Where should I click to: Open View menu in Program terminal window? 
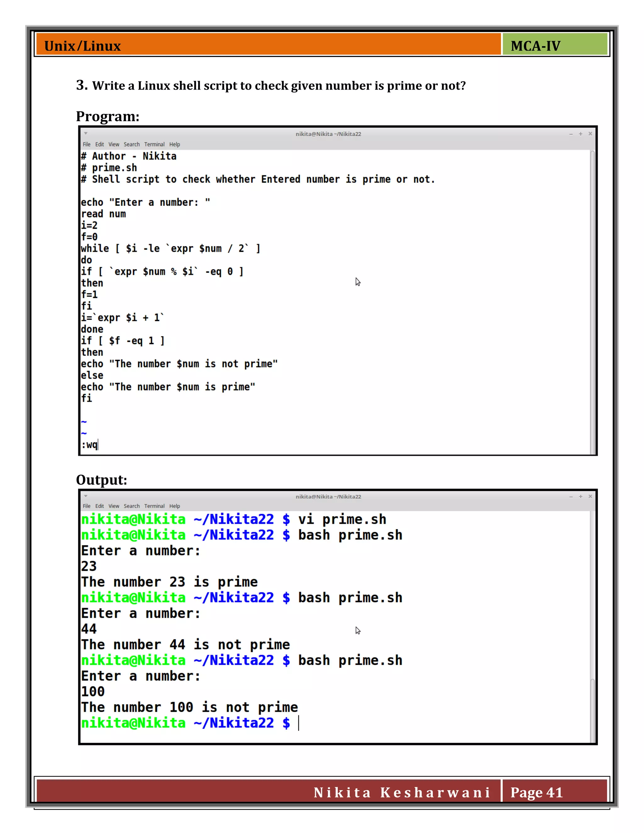pyautogui.click(x=114, y=145)
